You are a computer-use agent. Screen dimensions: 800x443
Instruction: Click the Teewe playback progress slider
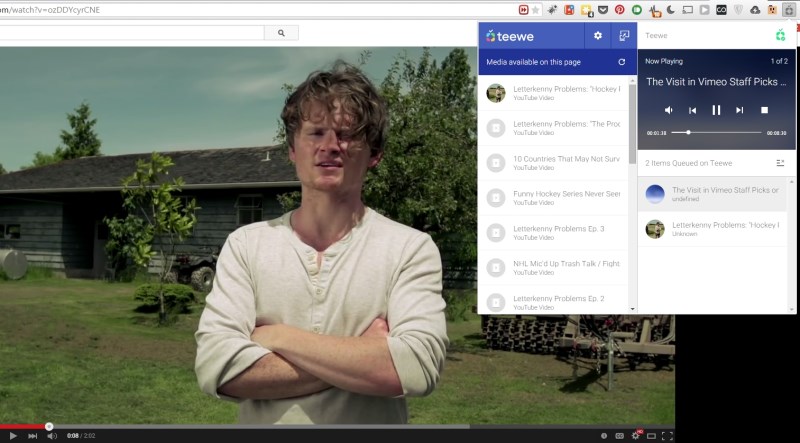(716, 132)
